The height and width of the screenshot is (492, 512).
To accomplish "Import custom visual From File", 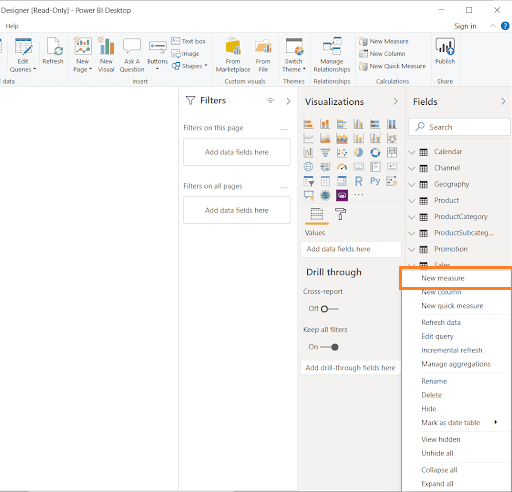I will coord(263,55).
